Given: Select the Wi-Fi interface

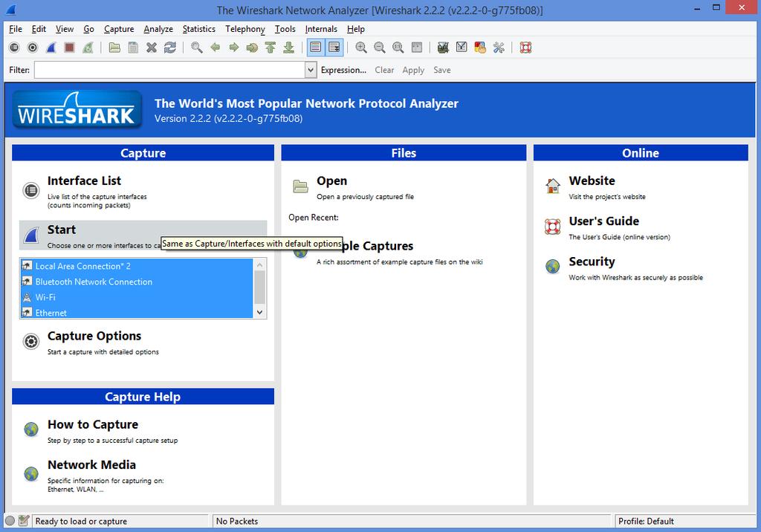Looking at the screenshot, I should click(x=137, y=297).
